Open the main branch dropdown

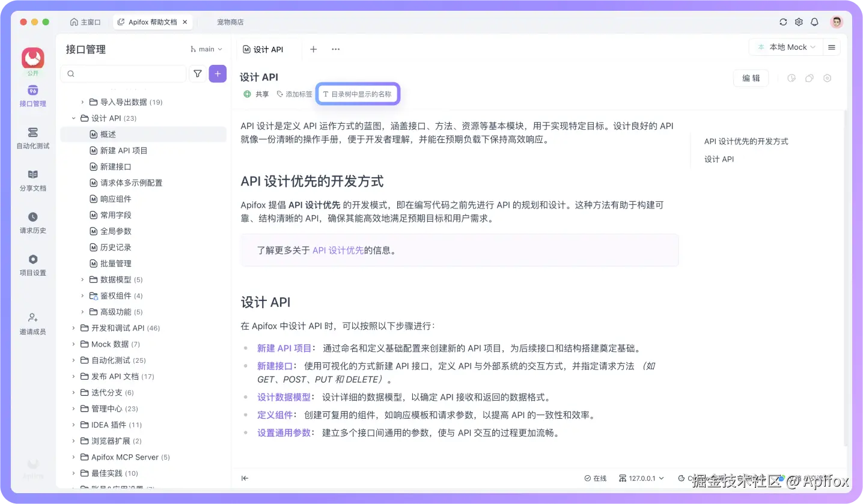(206, 49)
